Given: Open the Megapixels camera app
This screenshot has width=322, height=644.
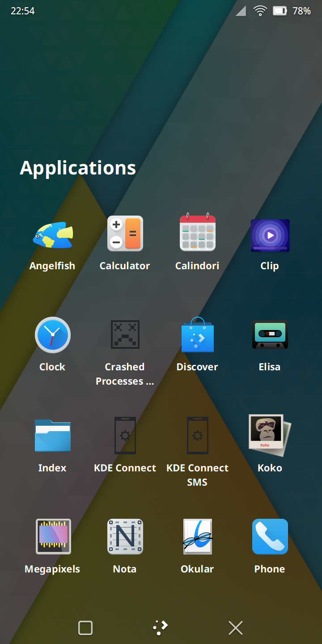Looking at the screenshot, I should [x=53, y=536].
